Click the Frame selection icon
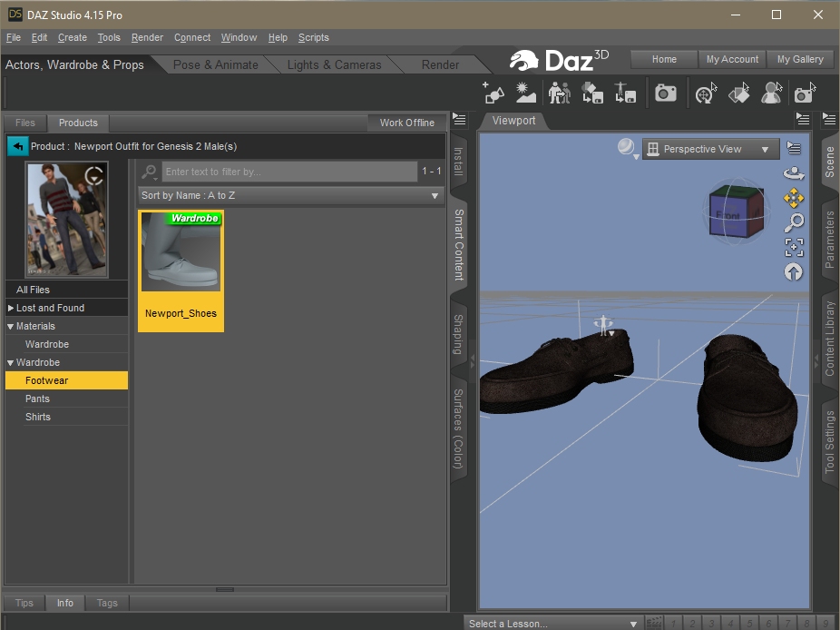This screenshot has height=630, width=840. [x=794, y=247]
